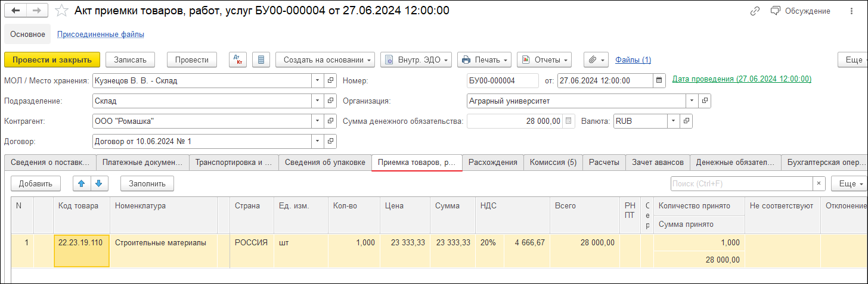Move table row up with arrow
Viewport: 868px width, 284px height.
pos(82,183)
